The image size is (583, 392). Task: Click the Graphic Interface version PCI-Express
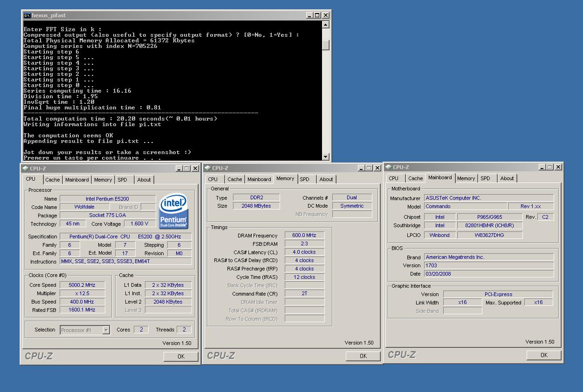(498, 294)
